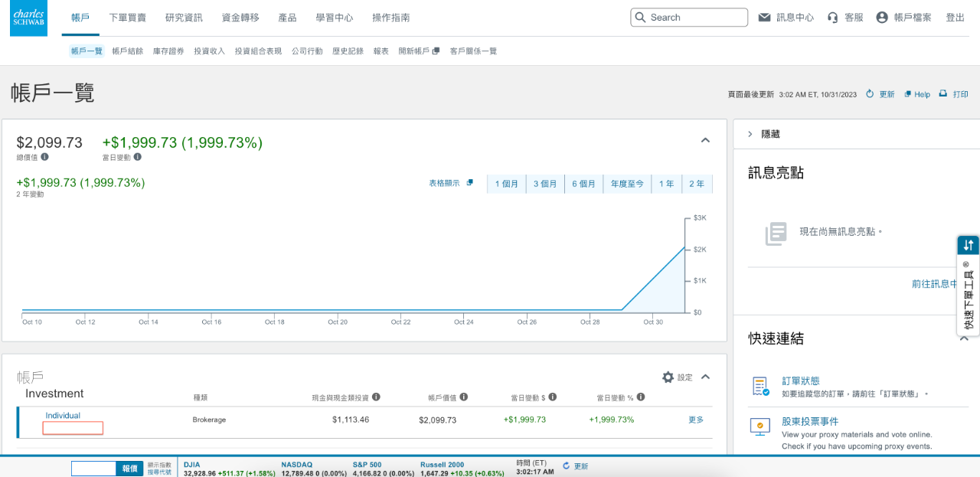This screenshot has width=980, height=477.
Task: Click info icon next to 現金與現金類投資
Action: click(x=376, y=397)
